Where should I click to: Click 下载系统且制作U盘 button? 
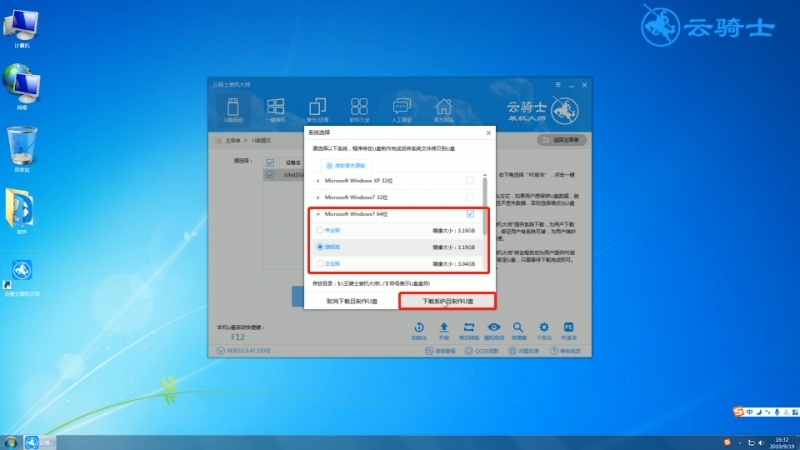pyautogui.click(x=447, y=301)
